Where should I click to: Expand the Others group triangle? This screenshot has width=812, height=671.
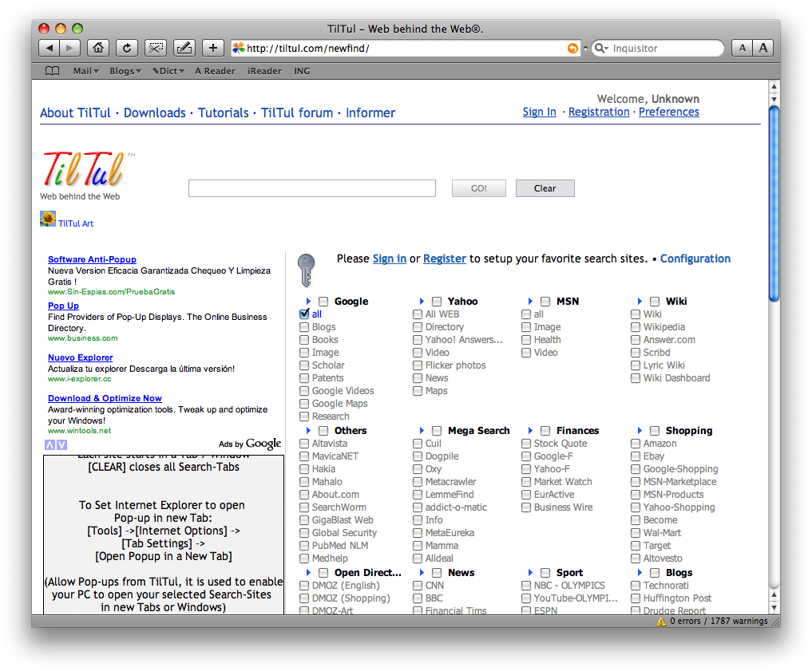(x=308, y=430)
